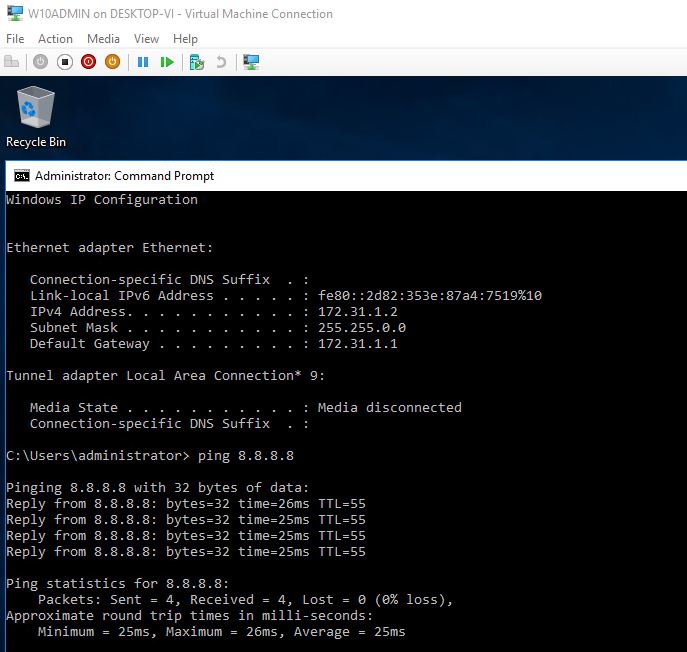Image resolution: width=687 pixels, height=652 pixels.
Task: Click the Revert undo-arrow icon
Action: pyautogui.click(x=221, y=62)
